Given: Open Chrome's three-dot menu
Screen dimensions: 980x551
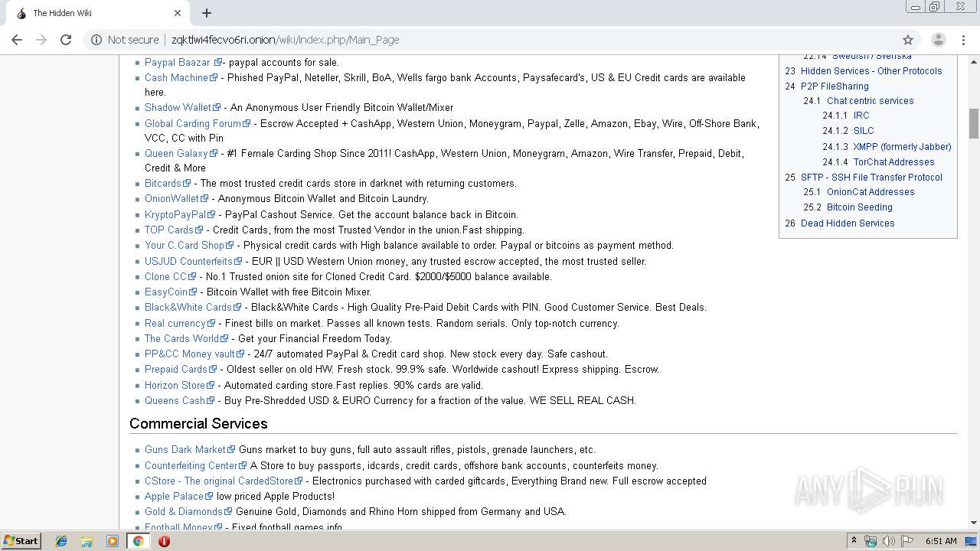Looking at the screenshot, I should (x=963, y=40).
